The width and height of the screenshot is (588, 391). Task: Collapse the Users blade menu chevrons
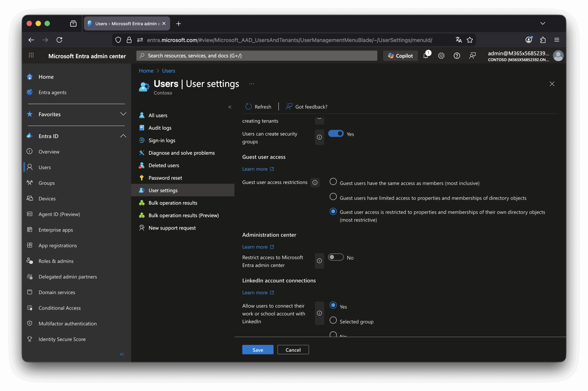[230, 107]
